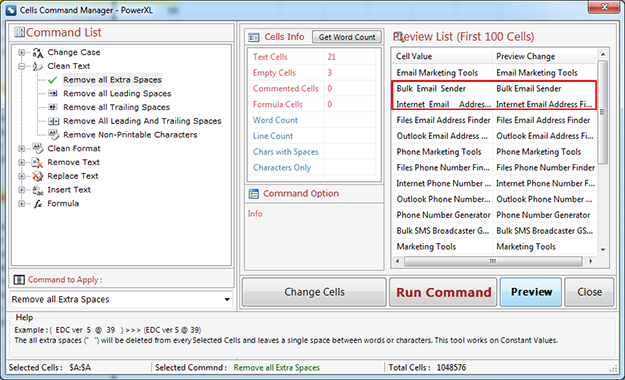
Task: Select Remove all Leading Spaces command
Action: tap(117, 94)
